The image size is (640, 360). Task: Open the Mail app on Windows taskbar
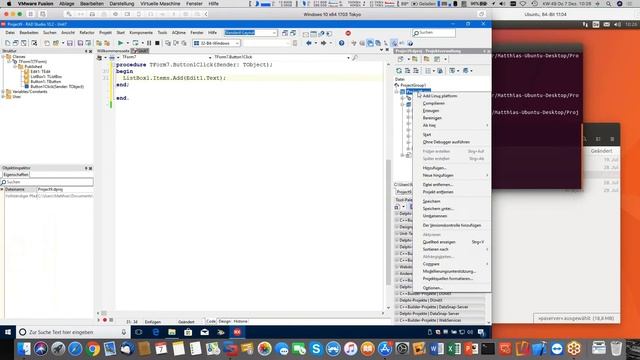[x=204, y=332]
